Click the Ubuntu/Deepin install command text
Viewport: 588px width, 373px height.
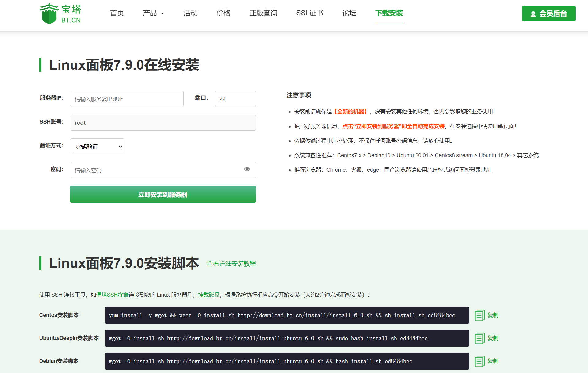point(268,338)
